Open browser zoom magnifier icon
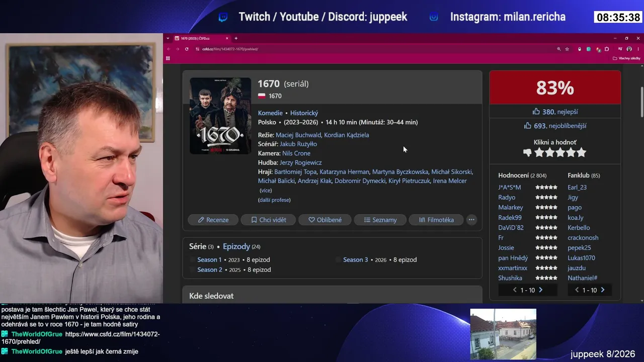Screen dimensions: 644x362 pos(558,49)
